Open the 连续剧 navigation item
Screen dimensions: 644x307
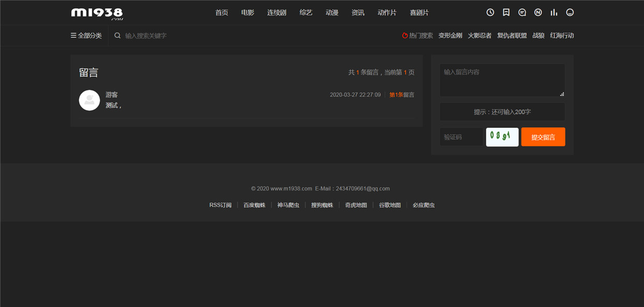point(277,12)
